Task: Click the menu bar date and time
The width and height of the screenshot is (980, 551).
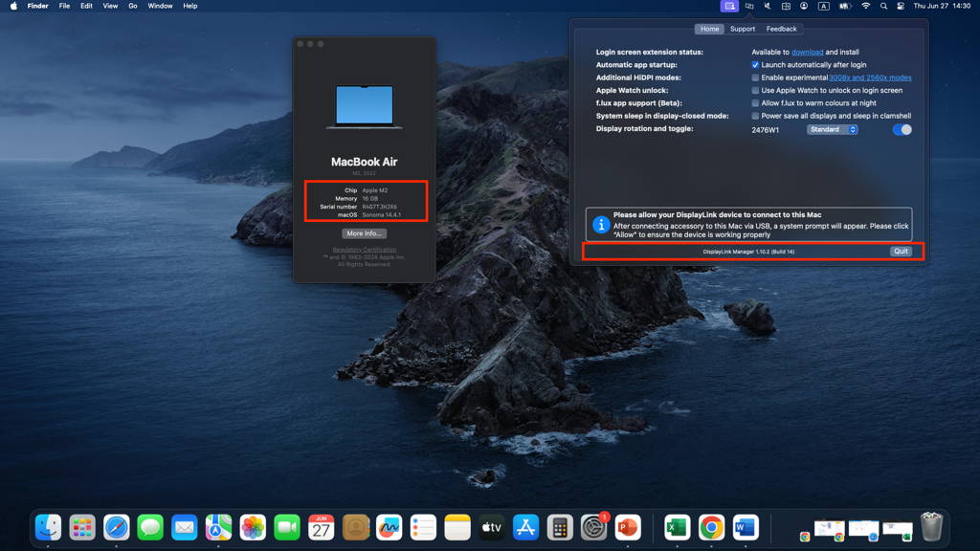Action: pos(942,6)
